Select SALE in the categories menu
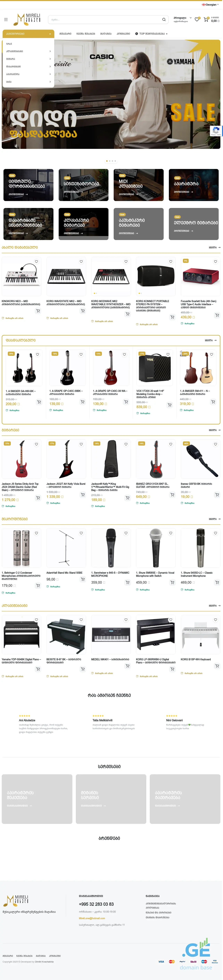This screenshot has width=223, height=980. tap(9, 44)
